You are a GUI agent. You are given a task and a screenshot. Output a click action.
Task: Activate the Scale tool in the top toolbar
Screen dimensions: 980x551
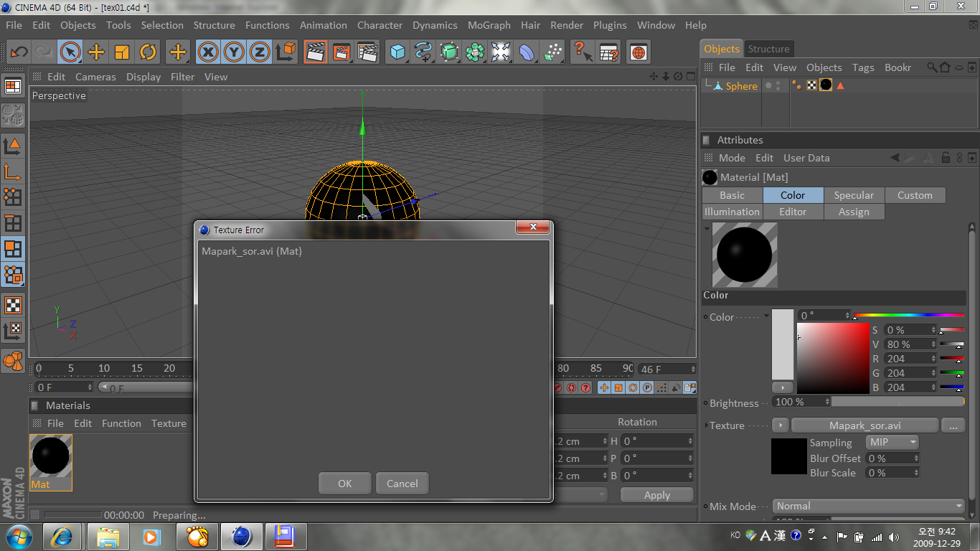(x=122, y=52)
